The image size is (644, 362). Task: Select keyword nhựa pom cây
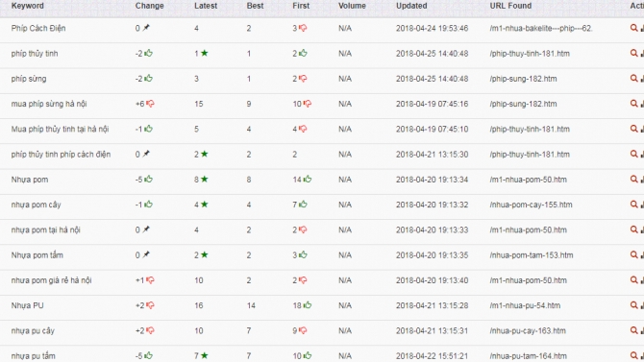click(x=37, y=205)
